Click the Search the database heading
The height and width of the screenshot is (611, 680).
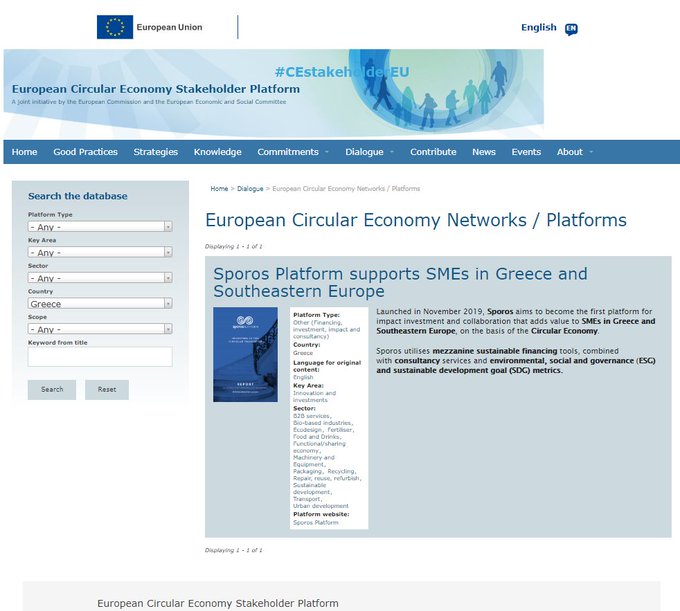[x=78, y=196]
